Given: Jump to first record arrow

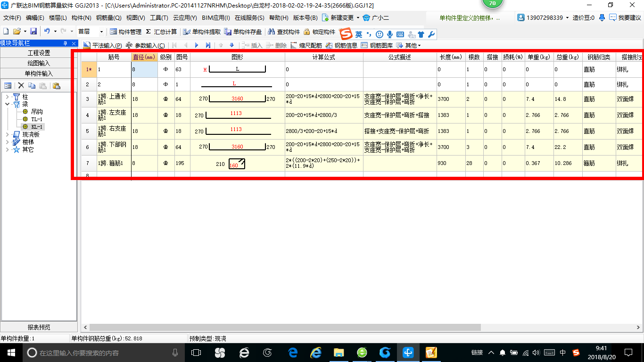Looking at the screenshot, I should coord(174,45).
